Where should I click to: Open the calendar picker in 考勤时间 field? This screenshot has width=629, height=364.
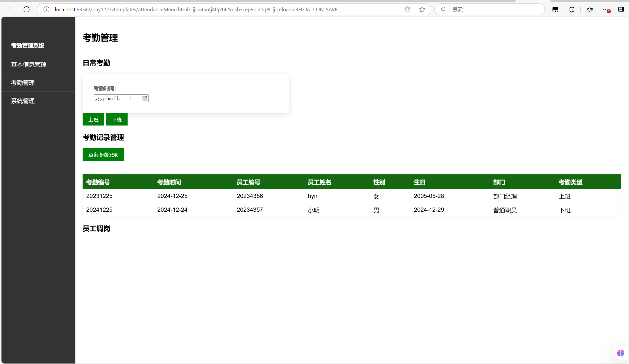pyautogui.click(x=145, y=98)
